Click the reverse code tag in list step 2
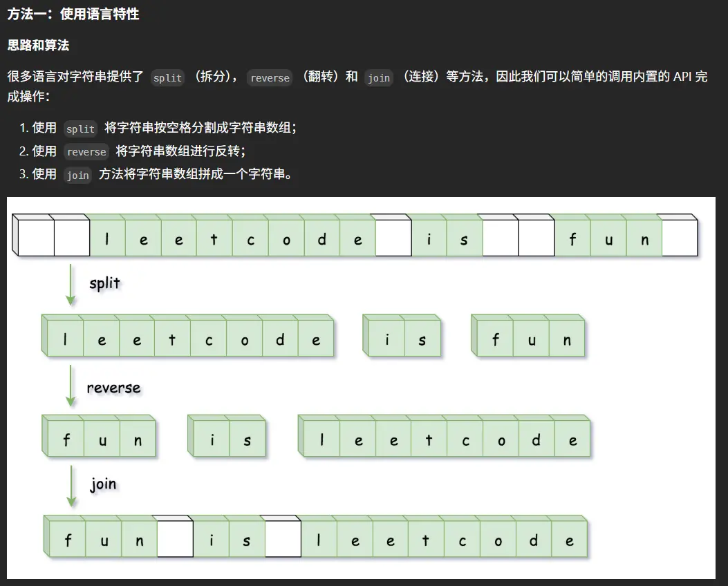This screenshot has height=586, width=728. (x=86, y=152)
